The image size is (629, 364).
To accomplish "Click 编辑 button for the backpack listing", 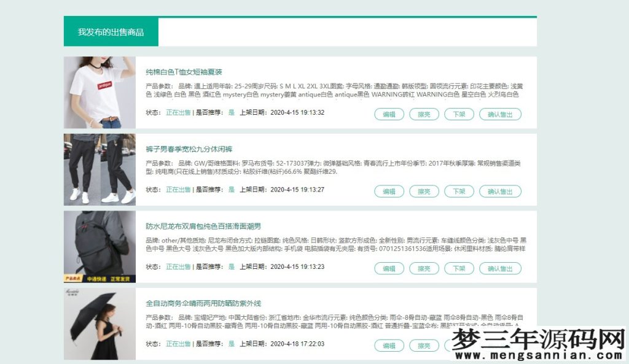I will click(388, 268).
